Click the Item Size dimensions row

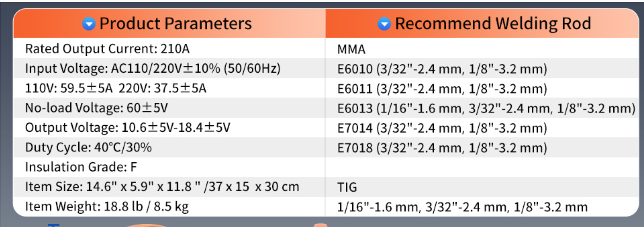click(x=162, y=187)
